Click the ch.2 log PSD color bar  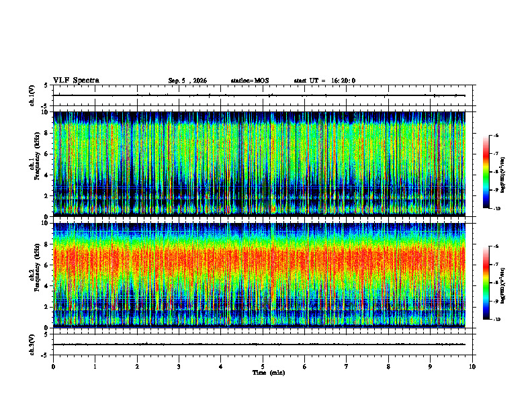pyautogui.click(x=486, y=283)
